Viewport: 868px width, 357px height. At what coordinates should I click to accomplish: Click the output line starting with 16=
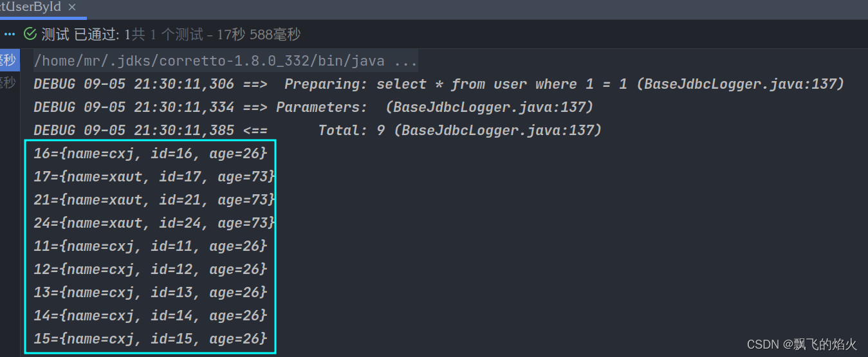tap(150, 154)
